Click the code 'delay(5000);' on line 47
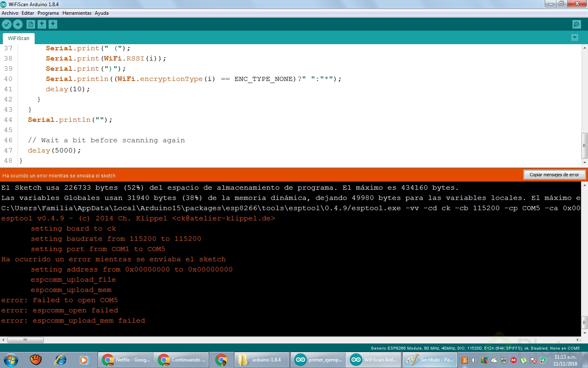Screen dimensions: 588x368 [x=54, y=150]
